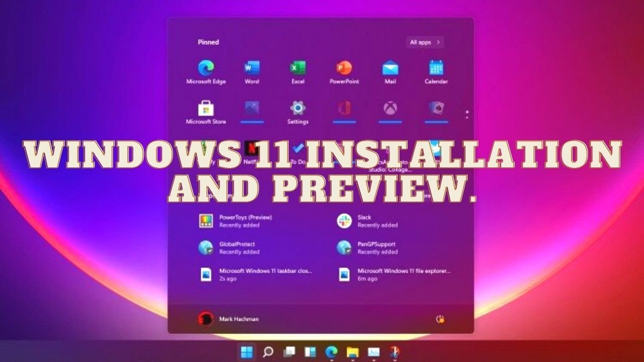
Task: Open the Excel pinned app
Action: point(298,72)
